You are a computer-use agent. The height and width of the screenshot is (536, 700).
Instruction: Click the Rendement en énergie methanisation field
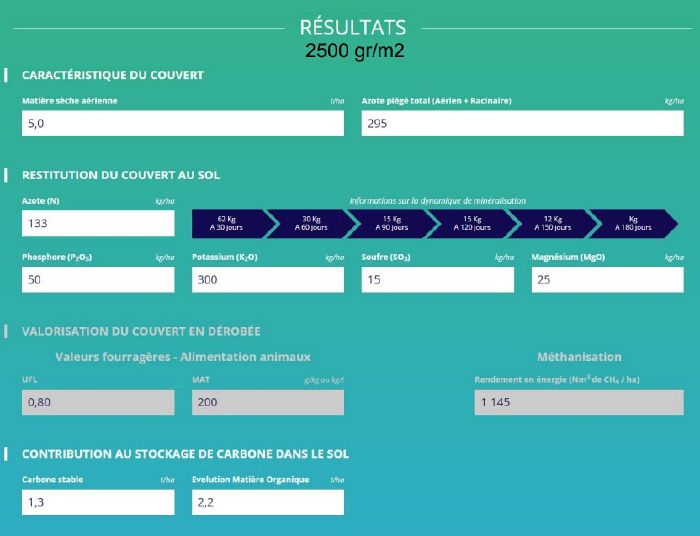point(579,402)
